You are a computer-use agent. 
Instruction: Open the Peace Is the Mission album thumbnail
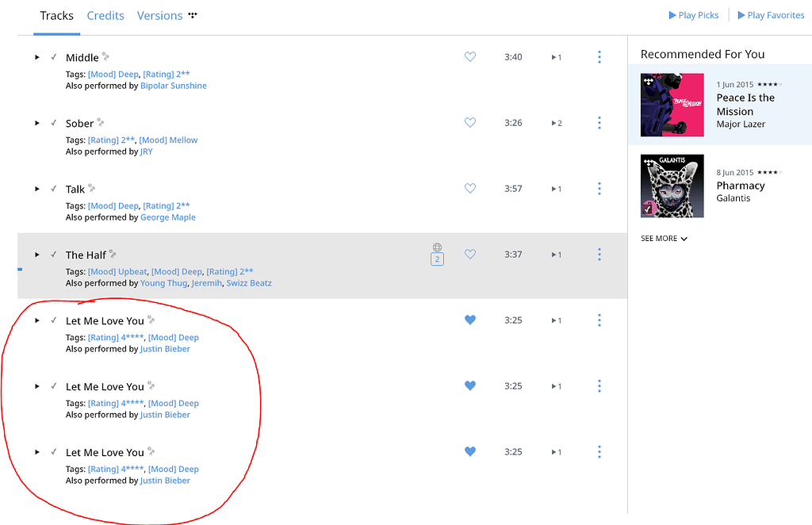click(672, 105)
